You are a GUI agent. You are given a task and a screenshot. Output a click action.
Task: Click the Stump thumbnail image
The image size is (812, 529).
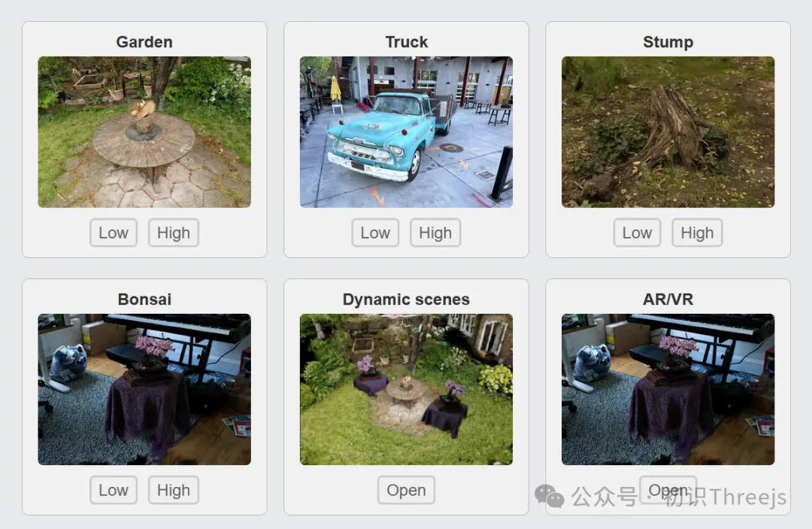tap(668, 132)
